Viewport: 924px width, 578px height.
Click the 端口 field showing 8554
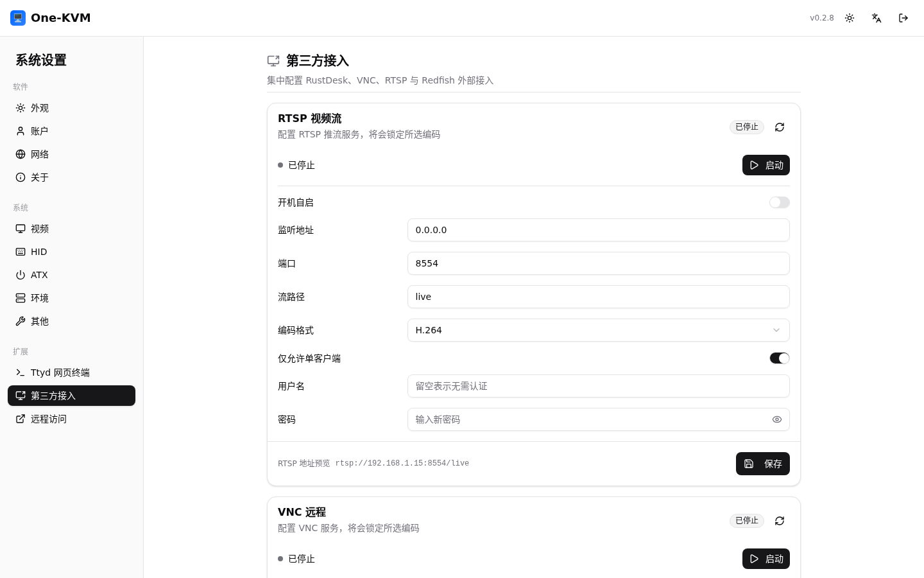599,263
